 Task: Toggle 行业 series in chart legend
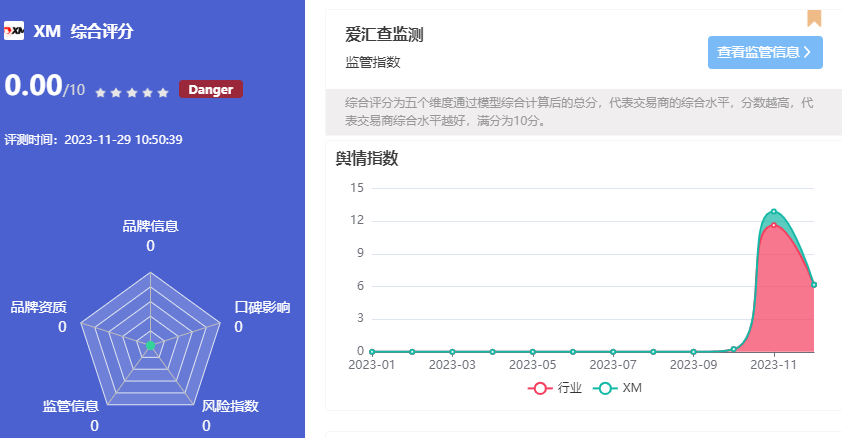pyautogui.click(x=555, y=388)
